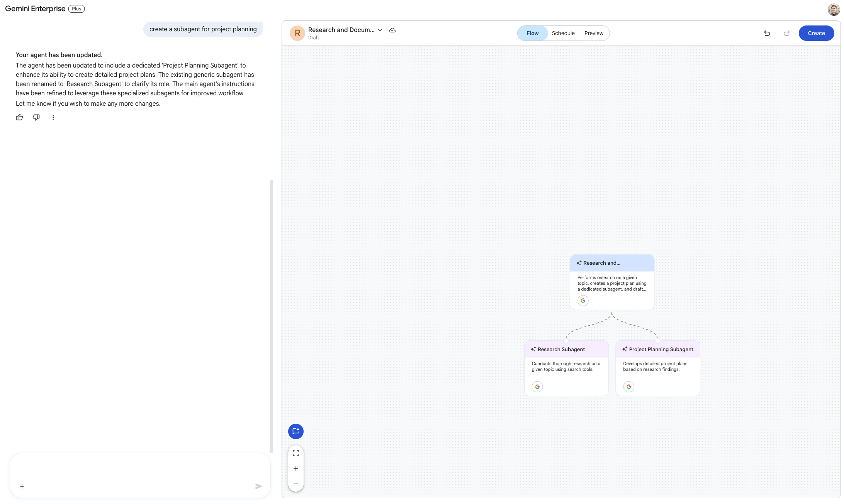Viewport: 844px width, 504px height.
Task: Click Google tool icon in Project Planning Subagent
Action: 629,387
